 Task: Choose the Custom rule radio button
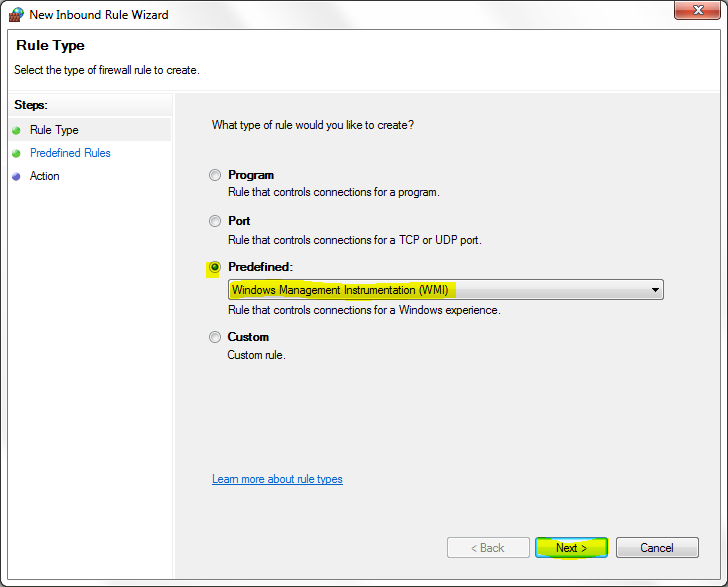(215, 338)
